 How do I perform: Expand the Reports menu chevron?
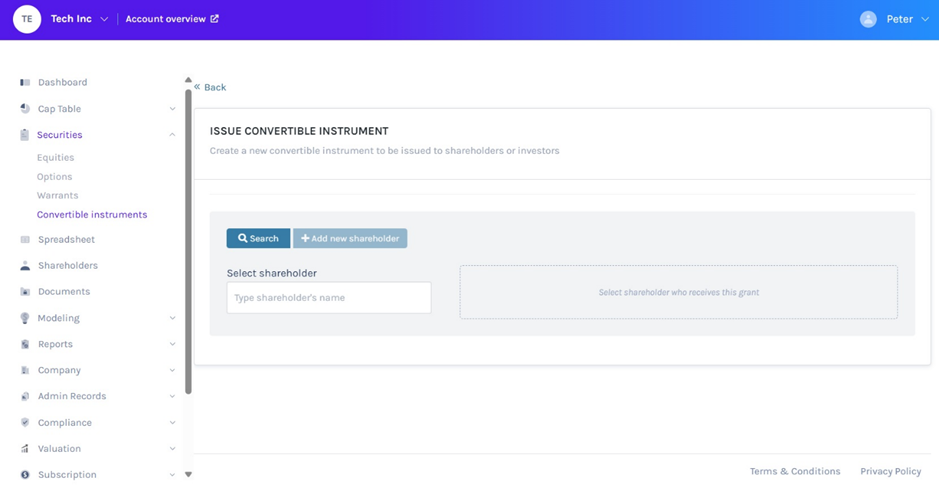tap(172, 344)
